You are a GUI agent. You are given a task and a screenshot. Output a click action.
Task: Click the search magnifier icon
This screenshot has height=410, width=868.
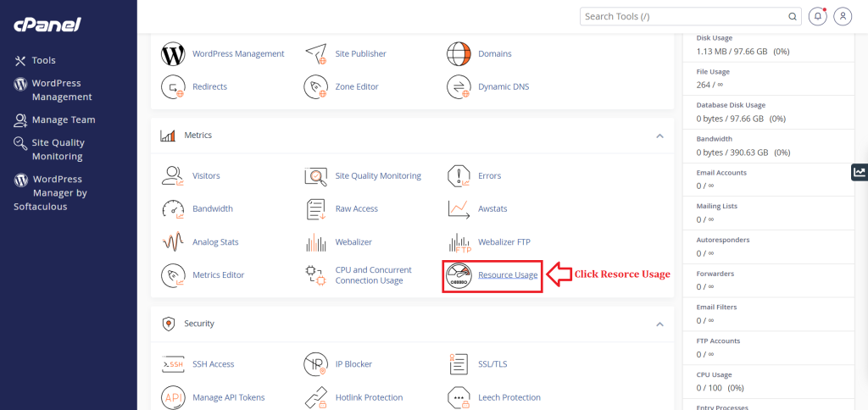pos(793,17)
